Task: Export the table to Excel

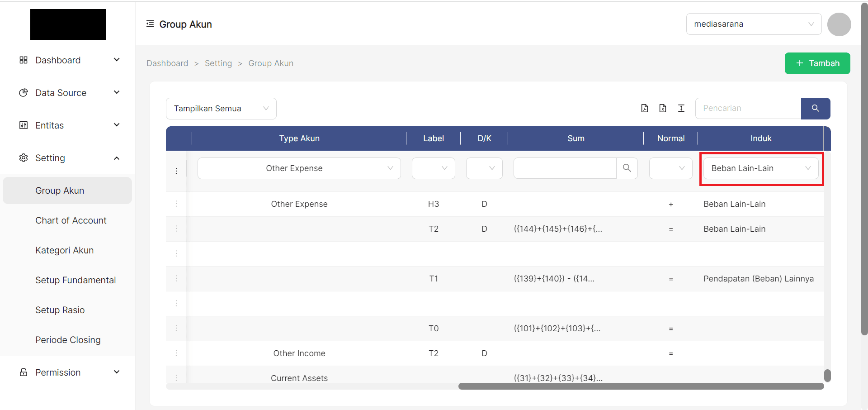Action: click(x=663, y=108)
